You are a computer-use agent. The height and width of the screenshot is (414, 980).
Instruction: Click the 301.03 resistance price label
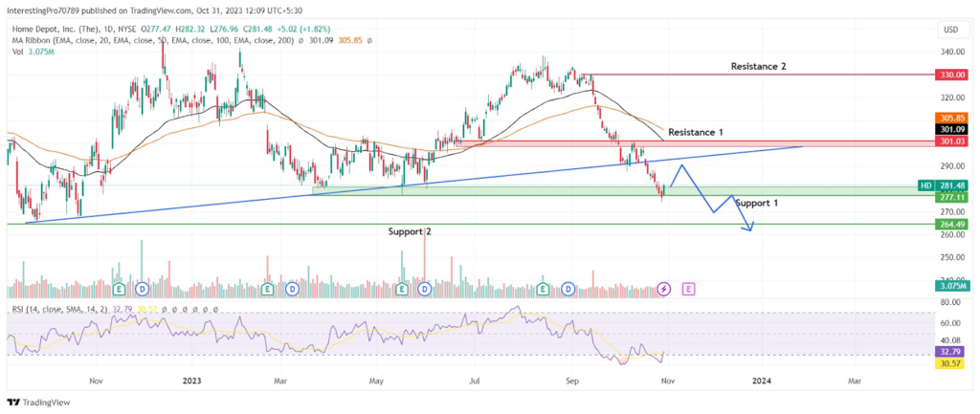[x=950, y=143]
